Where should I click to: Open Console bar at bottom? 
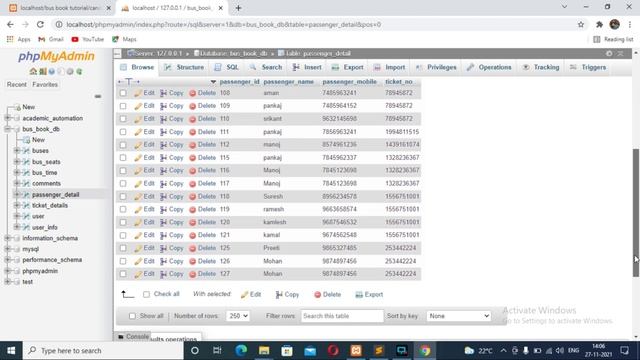tap(133, 337)
